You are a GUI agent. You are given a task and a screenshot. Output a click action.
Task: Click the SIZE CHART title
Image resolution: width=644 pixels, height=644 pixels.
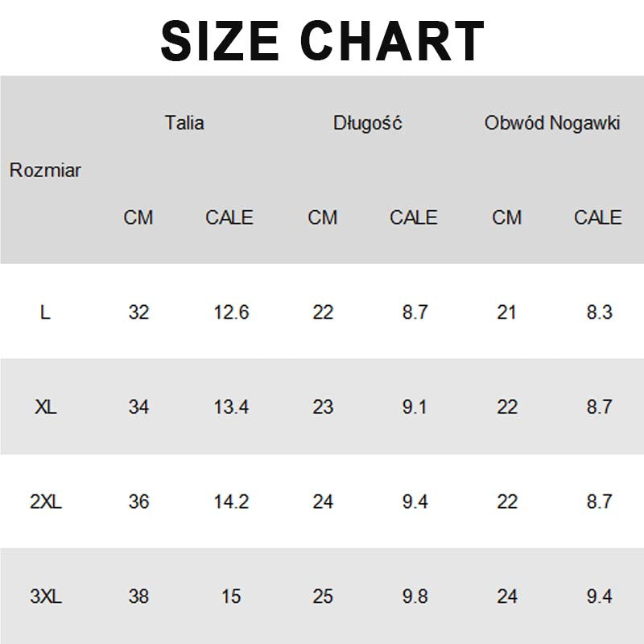pyautogui.click(x=322, y=39)
